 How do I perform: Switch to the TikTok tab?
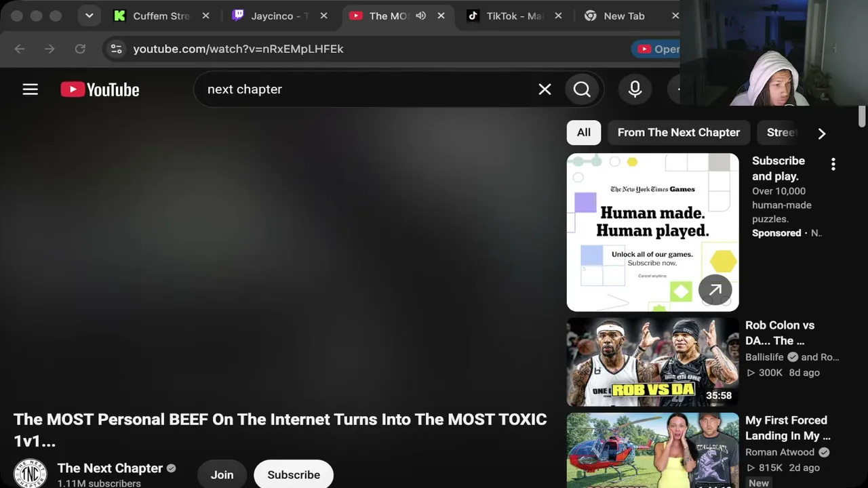tap(514, 16)
